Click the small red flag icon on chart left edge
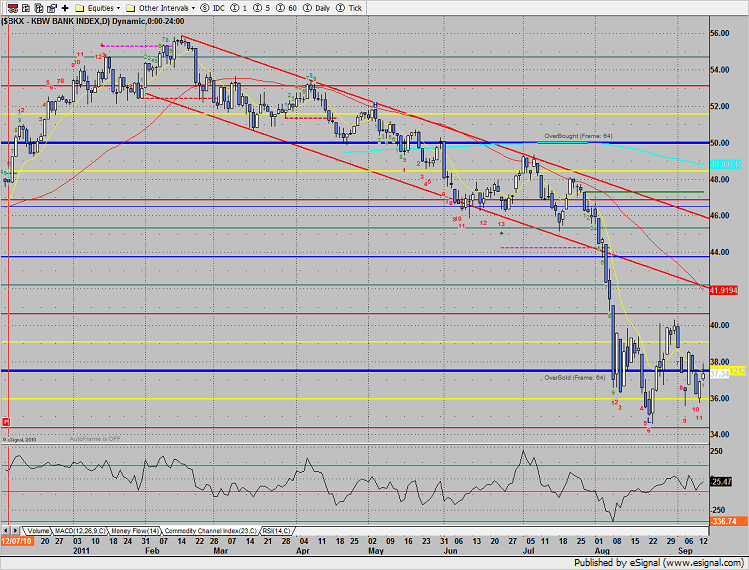Image resolution: width=749 pixels, height=570 pixels. pos(6,422)
